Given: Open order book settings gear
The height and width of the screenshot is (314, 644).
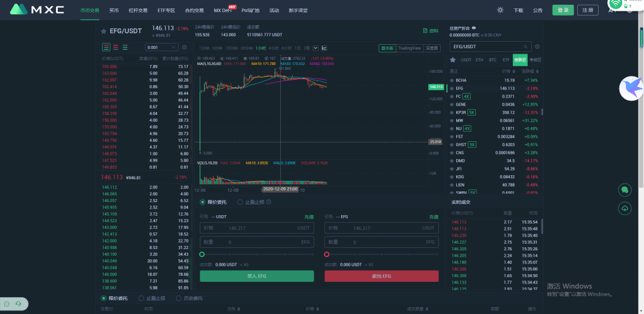Looking at the screenshot, I should 184,47.
